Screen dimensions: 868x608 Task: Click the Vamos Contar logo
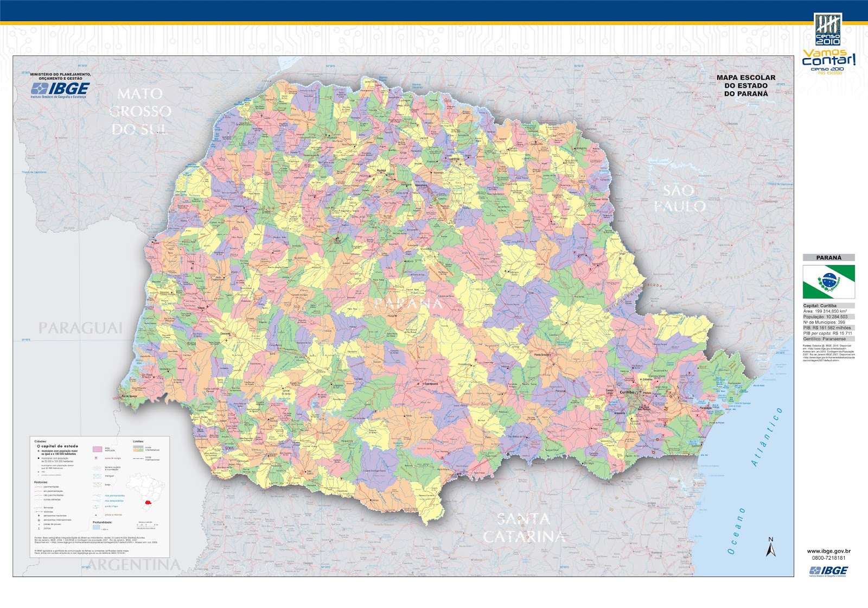(829, 62)
